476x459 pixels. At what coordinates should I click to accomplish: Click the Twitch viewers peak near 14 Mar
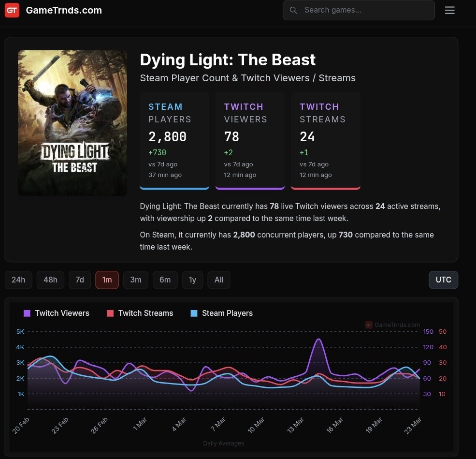[318, 339]
